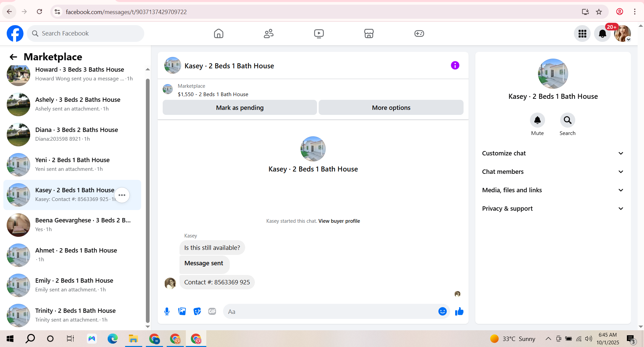Click the Kasey chat header title
Viewport: 644px width, 347px height.
(x=229, y=66)
